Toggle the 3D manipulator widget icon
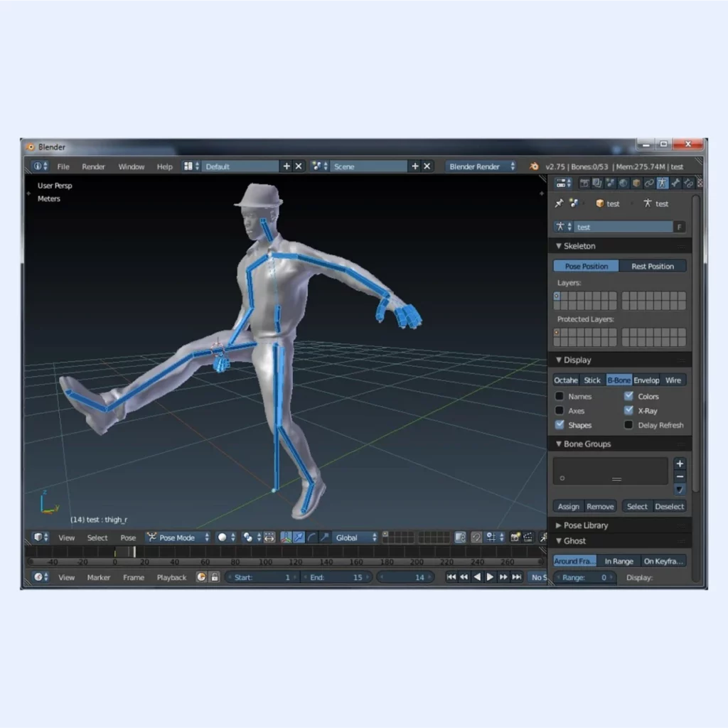The height and width of the screenshot is (728, 728). [x=286, y=537]
